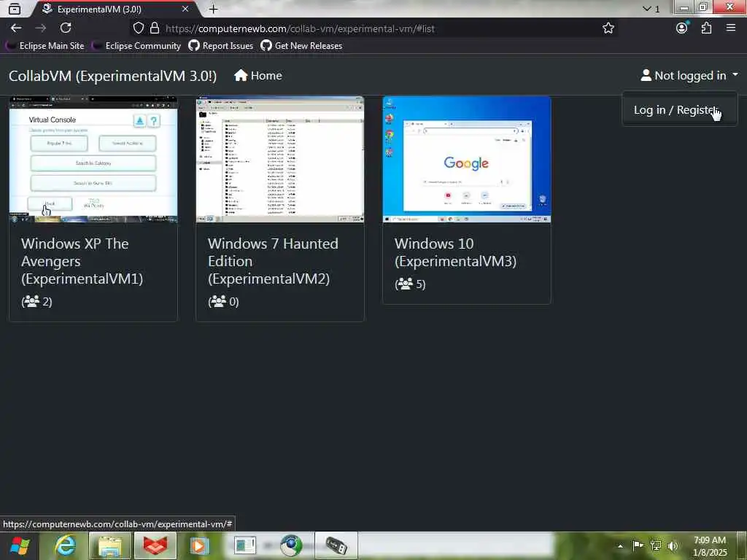Open a new tab with the plus button
This screenshot has height=560, width=747.
pyautogui.click(x=214, y=9)
